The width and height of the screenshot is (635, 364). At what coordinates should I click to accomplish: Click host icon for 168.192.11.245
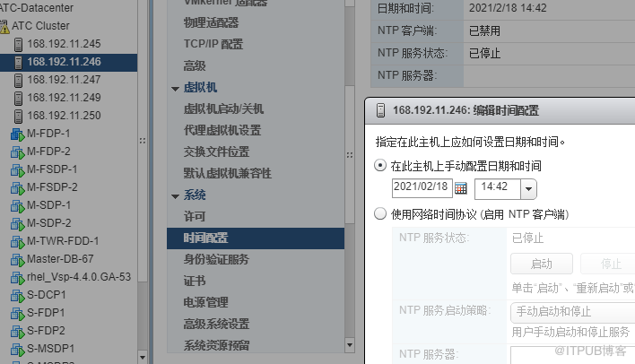(x=18, y=44)
